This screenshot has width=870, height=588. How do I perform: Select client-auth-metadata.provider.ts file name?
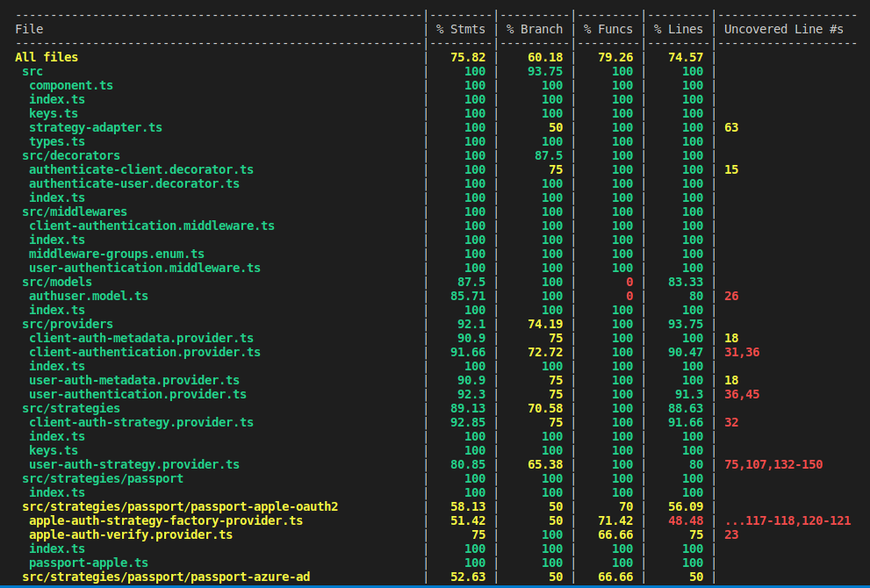click(x=141, y=339)
